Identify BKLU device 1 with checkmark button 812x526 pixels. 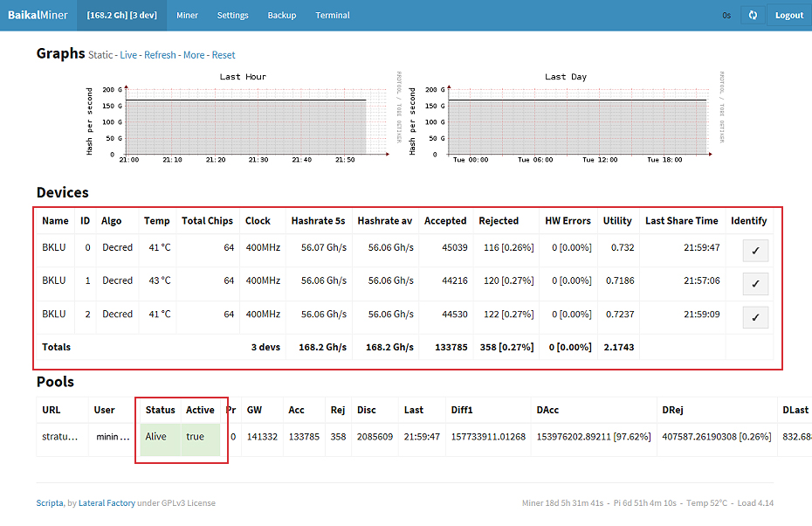tap(755, 283)
